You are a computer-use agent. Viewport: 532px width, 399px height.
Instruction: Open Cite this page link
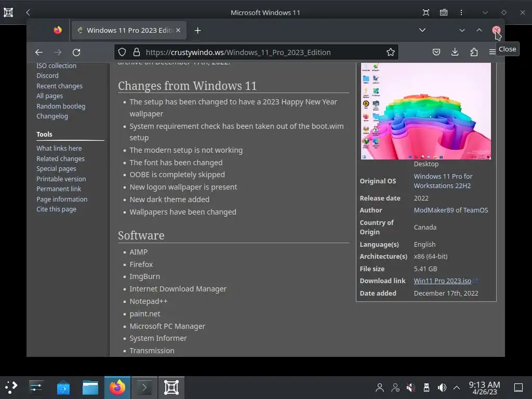click(56, 209)
